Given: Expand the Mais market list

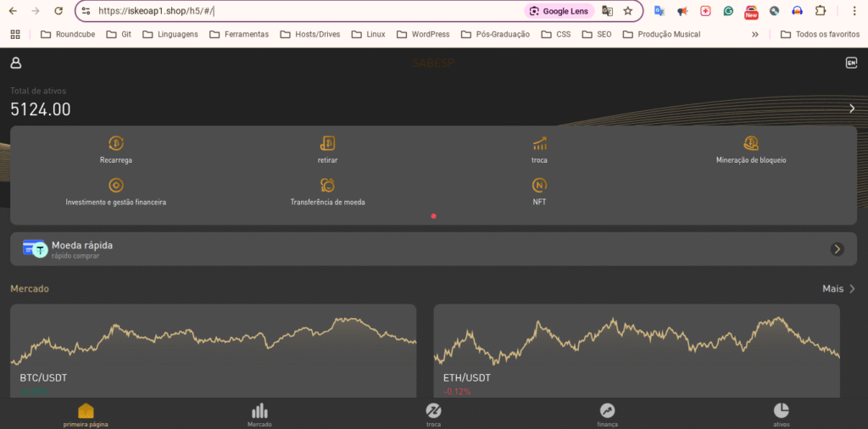Looking at the screenshot, I should [838, 289].
